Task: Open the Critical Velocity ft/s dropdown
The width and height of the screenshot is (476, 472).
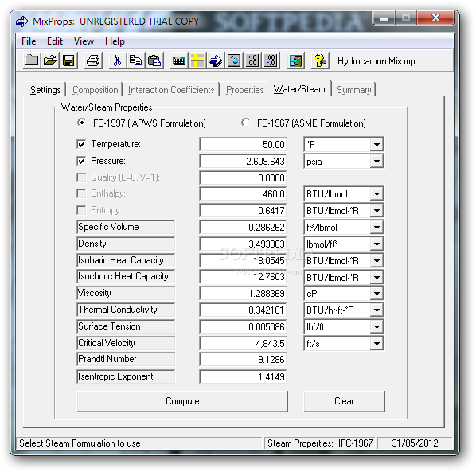Action: (377, 344)
